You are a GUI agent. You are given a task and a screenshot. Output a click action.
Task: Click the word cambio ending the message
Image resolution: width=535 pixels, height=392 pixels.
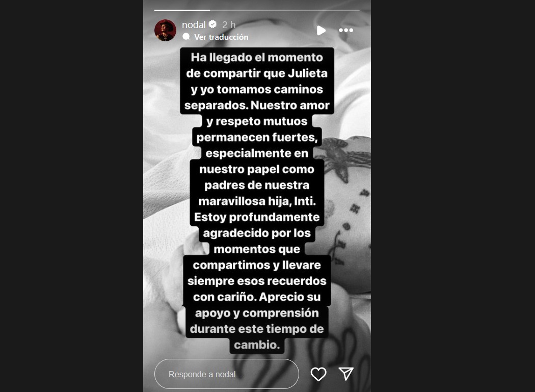(x=257, y=345)
